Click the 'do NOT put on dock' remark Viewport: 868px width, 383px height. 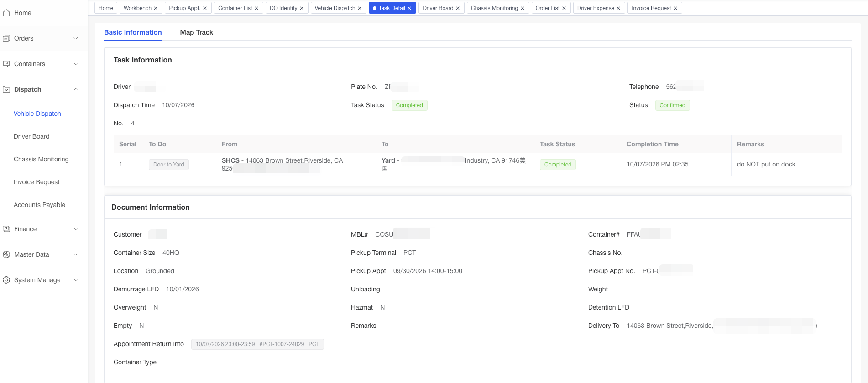tap(766, 164)
